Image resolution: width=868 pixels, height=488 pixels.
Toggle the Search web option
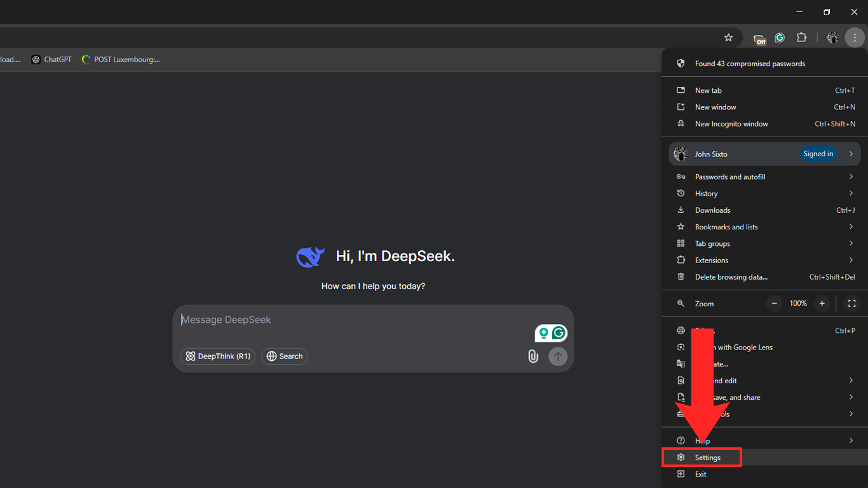(x=284, y=356)
